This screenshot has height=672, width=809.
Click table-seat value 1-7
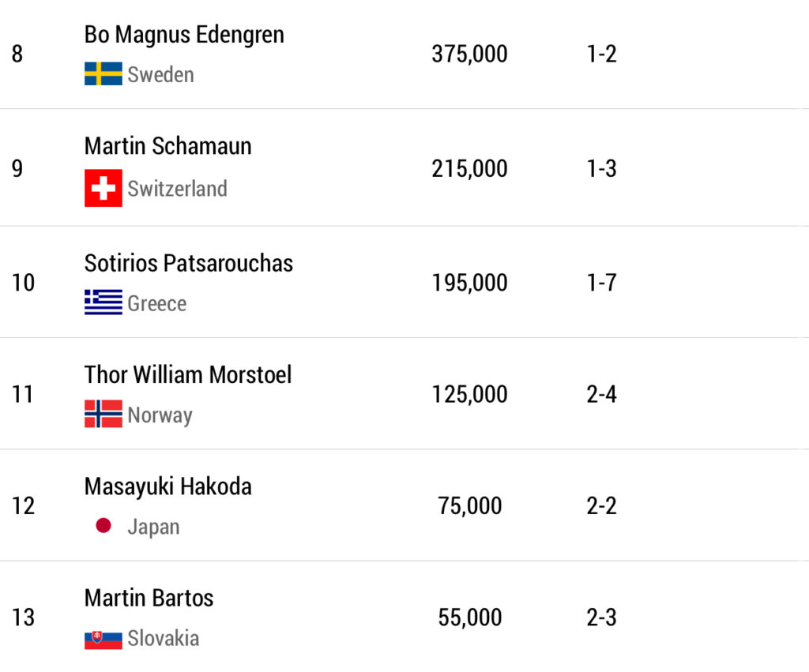click(x=601, y=283)
